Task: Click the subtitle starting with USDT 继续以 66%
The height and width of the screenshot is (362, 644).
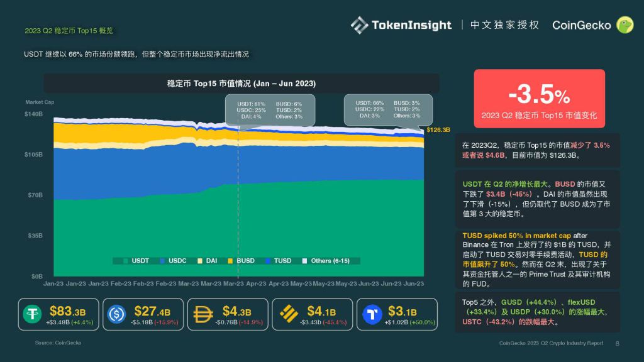Action: [x=136, y=54]
